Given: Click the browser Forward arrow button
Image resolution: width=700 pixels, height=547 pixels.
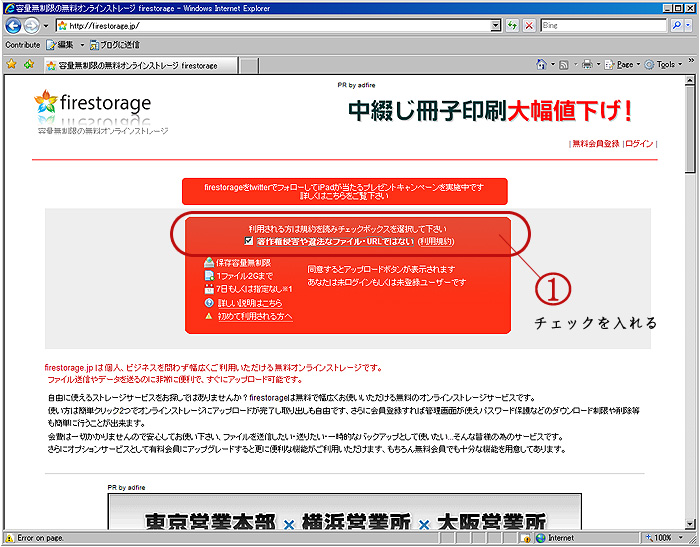Looking at the screenshot, I should click(x=31, y=26).
